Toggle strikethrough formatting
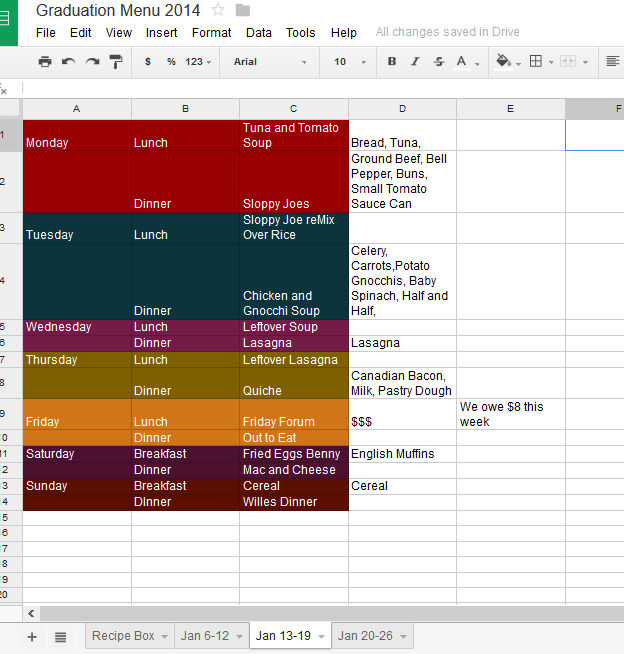Viewport: 624px width, 654px height. pyautogui.click(x=439, y=61)
